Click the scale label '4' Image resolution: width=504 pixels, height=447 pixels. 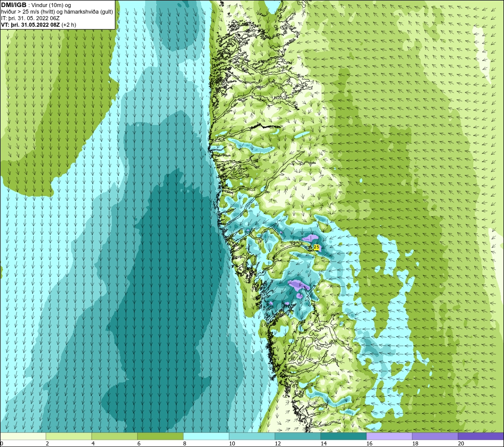click(93, 443)
